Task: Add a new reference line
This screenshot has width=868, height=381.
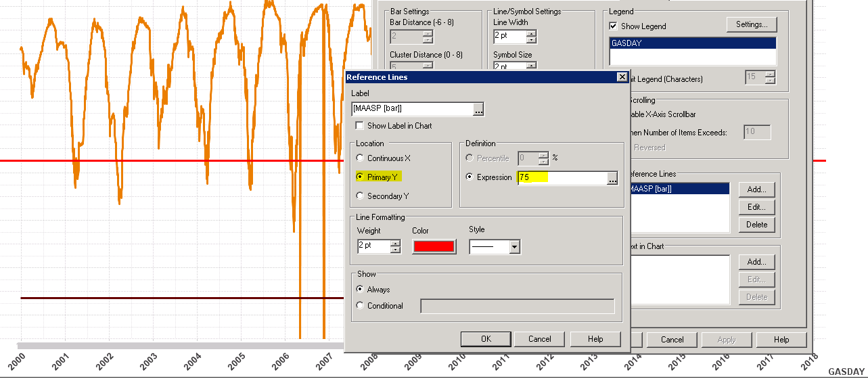Action: [x=756, y=189]
